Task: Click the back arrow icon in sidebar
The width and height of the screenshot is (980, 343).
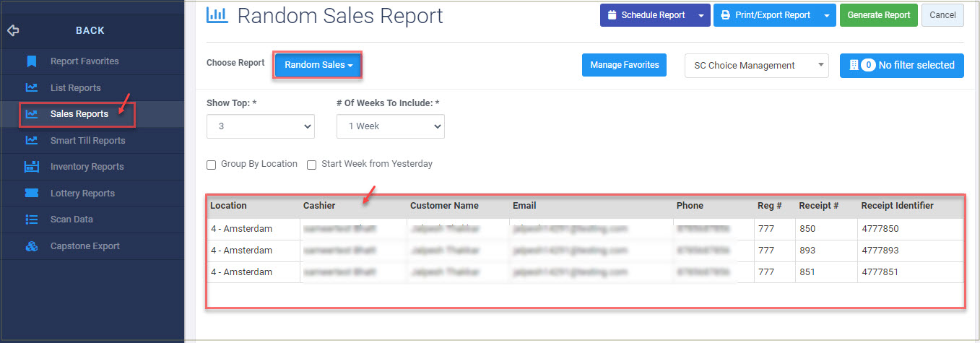Action: [x=12, y=30]
